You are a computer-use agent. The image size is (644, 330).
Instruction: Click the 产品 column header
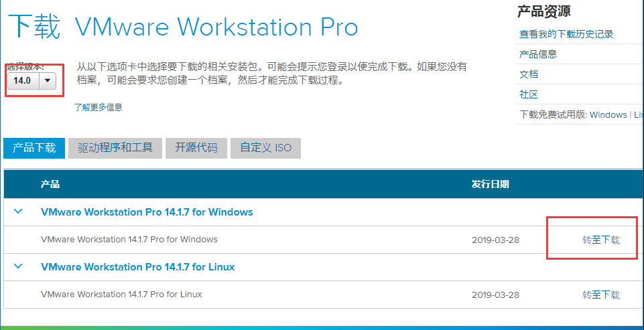(x=50, y=184)
